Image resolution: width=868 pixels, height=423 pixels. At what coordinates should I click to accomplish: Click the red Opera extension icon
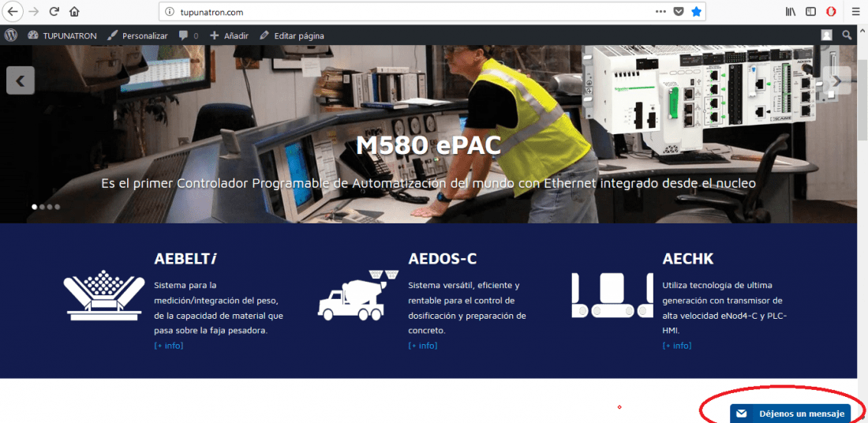pyautogui.click(x=831, y=12)
